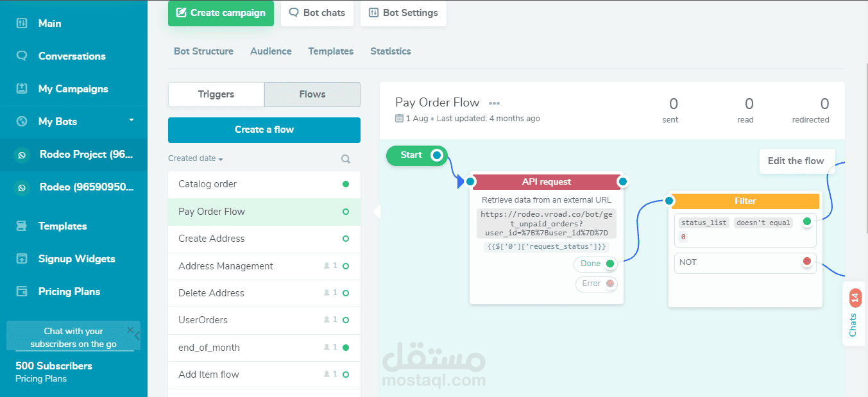868x397 pixels.
Task: Click the Templates sidebar icon
Action: pyautogui.click(x=22, y=226)
